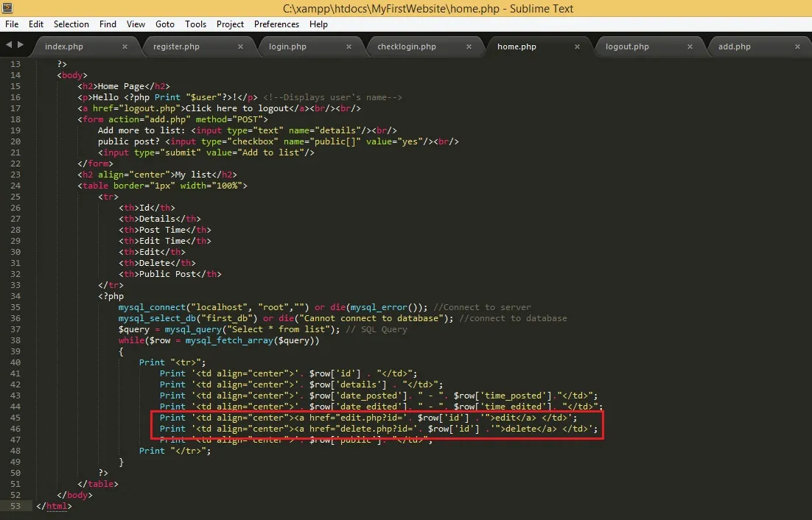Open the Edit menu
This screenshot has width=812, height=520.
tap(35, 24)
